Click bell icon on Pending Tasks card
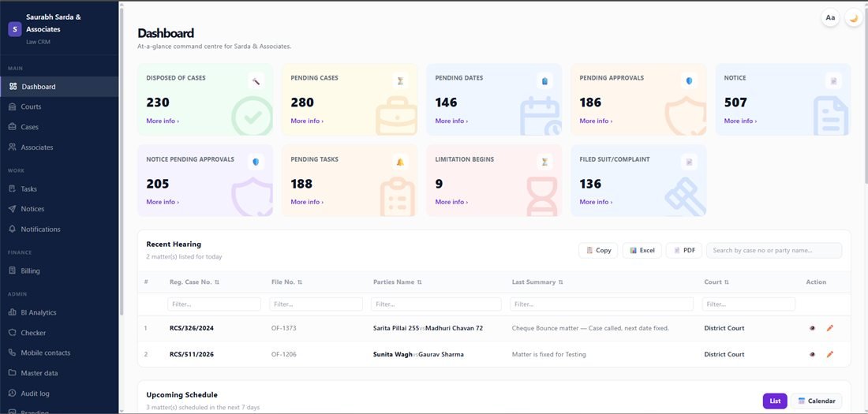Image resolution: width=868 pixels, height=414 pixels. tap(400, 162)
